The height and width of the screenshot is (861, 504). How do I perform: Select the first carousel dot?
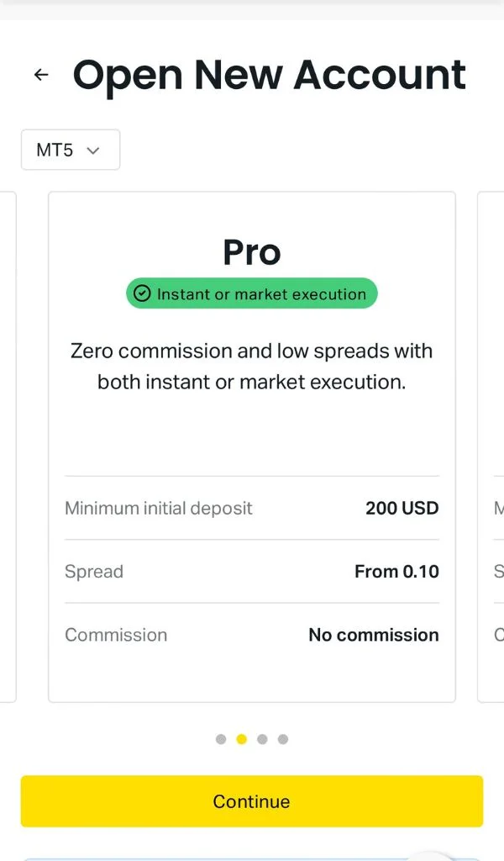[221, 739]
